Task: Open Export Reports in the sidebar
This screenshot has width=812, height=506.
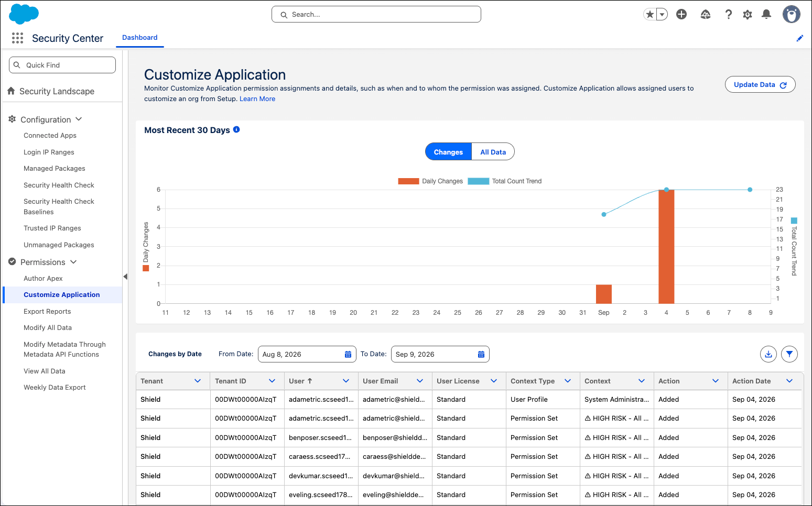Action: pos(47,312)
